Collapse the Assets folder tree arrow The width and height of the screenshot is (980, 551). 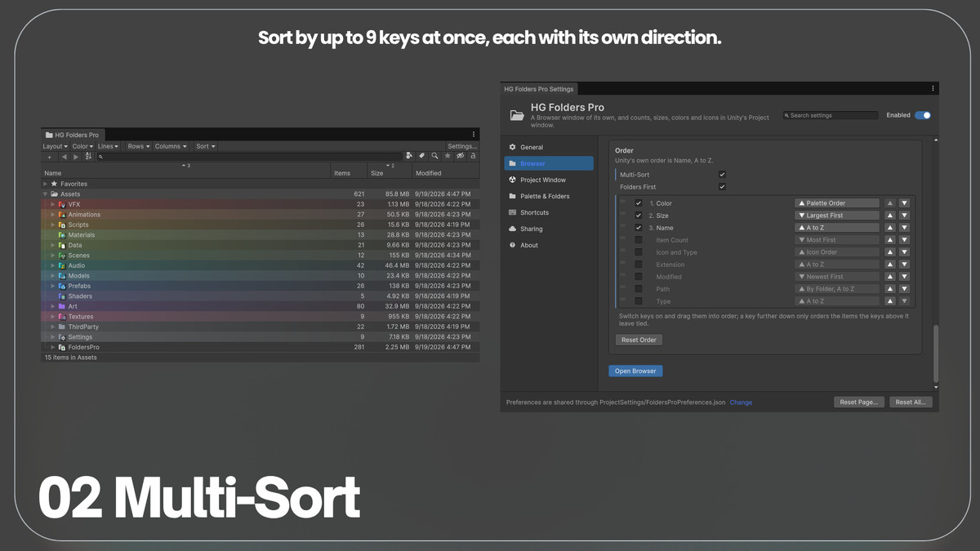click(x=46, y=194)
